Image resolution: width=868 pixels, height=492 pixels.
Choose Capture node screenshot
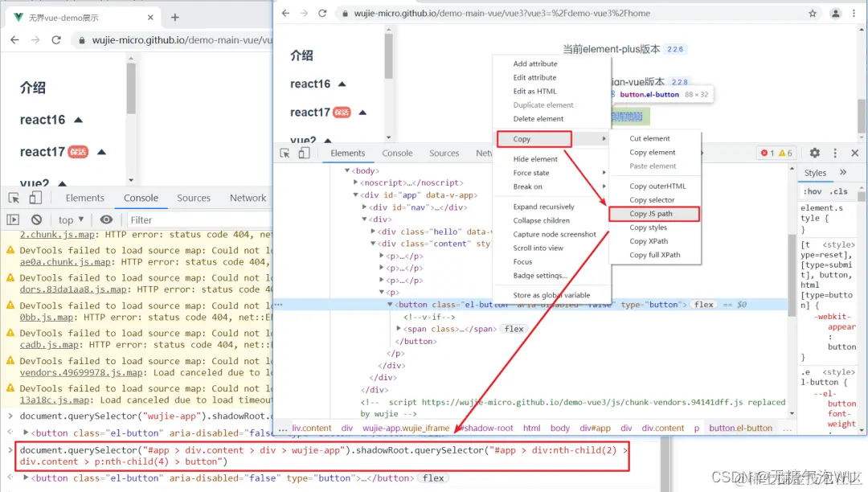[555, 234]
